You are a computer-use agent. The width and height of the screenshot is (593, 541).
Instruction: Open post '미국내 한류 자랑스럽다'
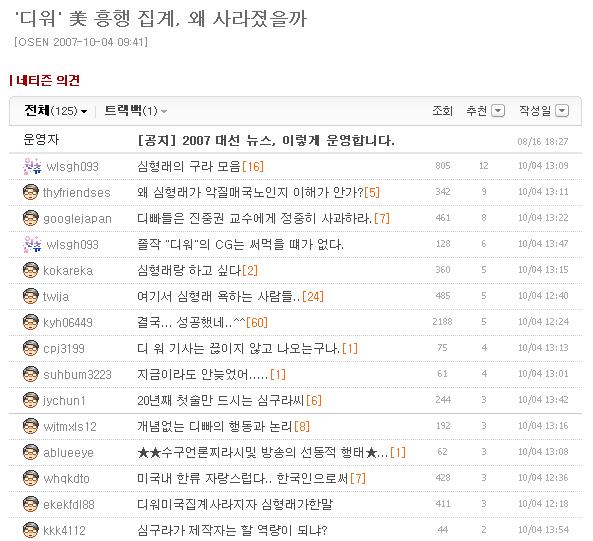242,479
